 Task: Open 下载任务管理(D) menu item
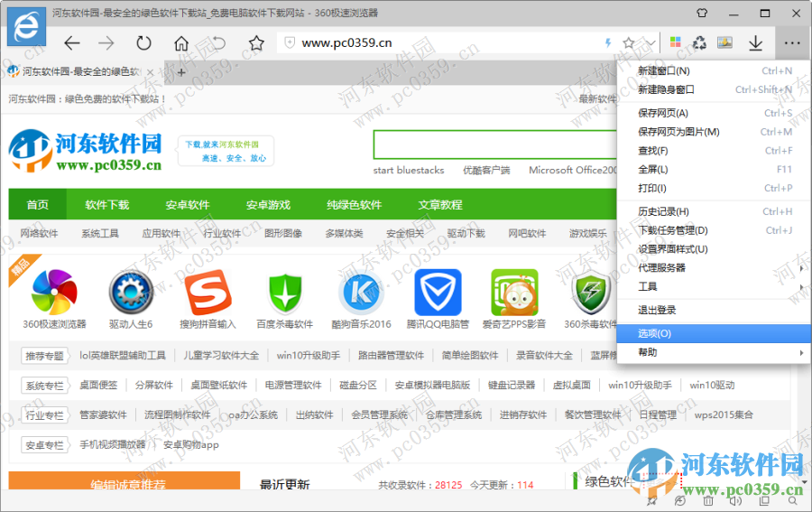[x=714, y=230]
